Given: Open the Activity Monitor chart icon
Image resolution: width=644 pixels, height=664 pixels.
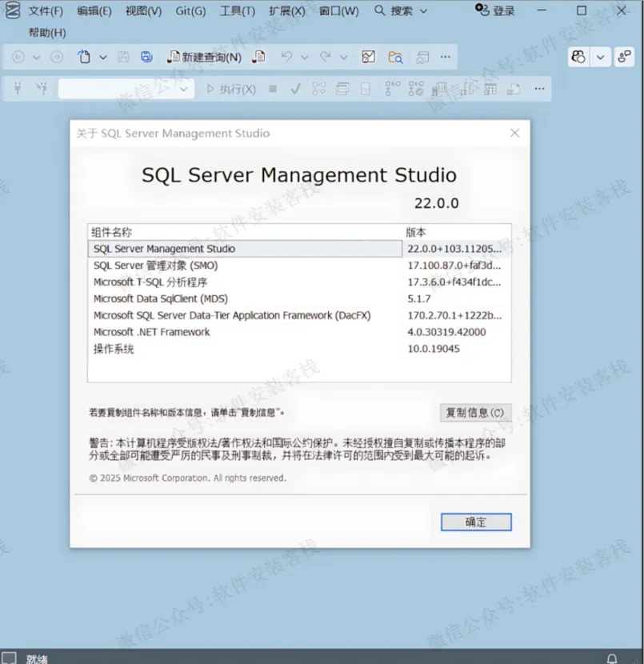Looking at the screenshot, I should [x=368, y=57].
